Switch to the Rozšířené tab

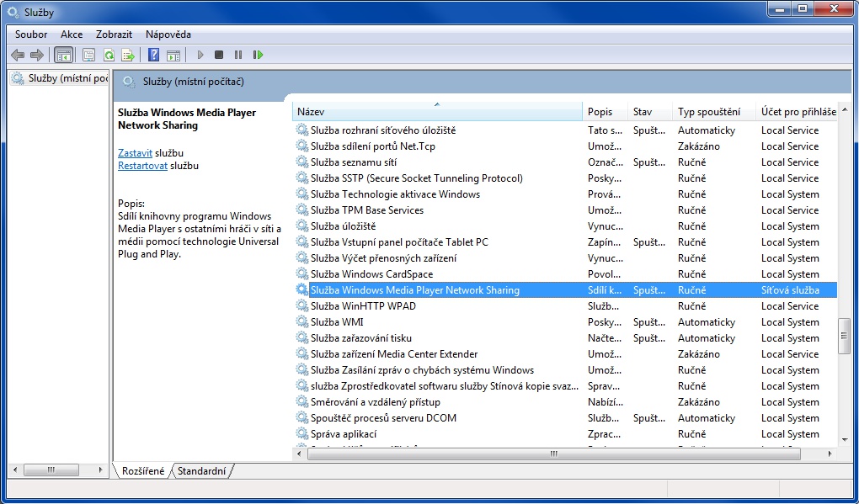point(143,470)
